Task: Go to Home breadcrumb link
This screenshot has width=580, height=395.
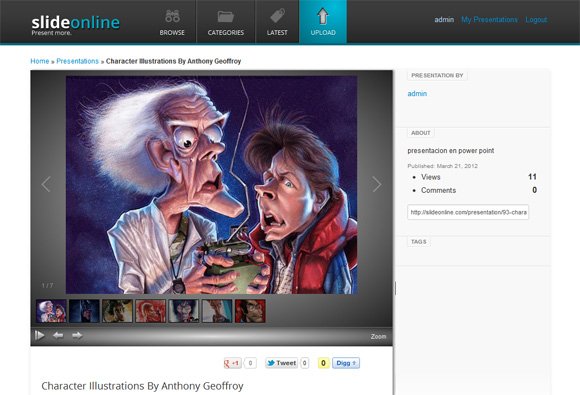Action: point(40,61)
